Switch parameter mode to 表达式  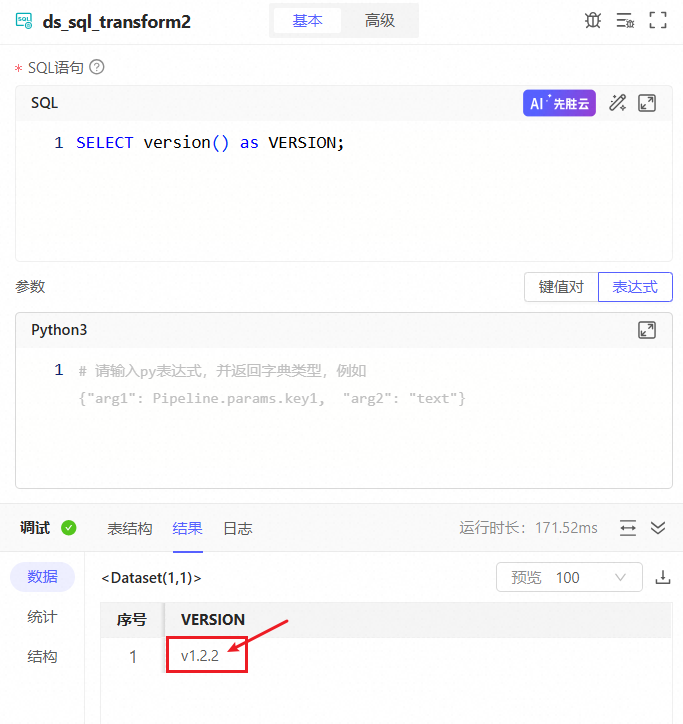click(635, 287)
